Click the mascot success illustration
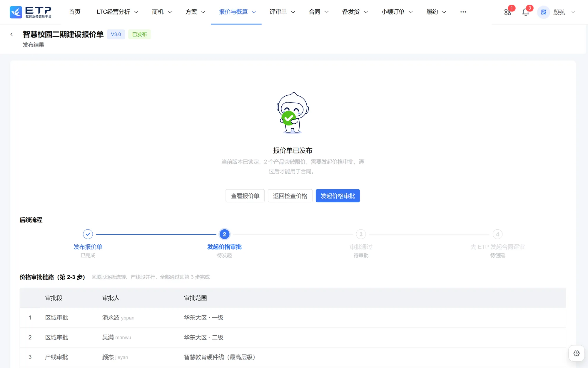Screen dimensions: 588x368 293,113
